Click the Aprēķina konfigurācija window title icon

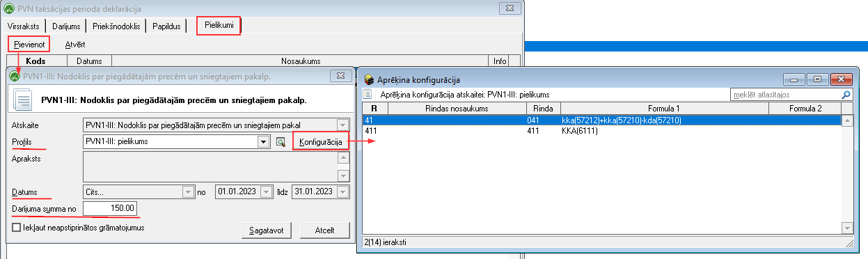[x=369, y=80]
